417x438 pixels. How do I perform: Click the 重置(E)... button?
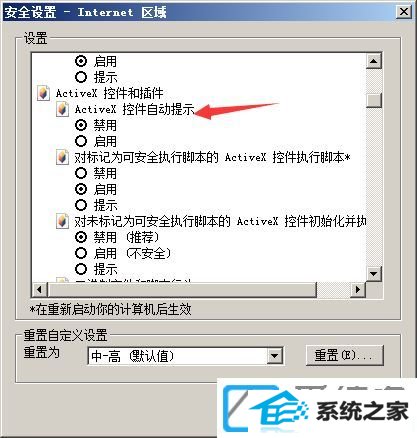345,355
